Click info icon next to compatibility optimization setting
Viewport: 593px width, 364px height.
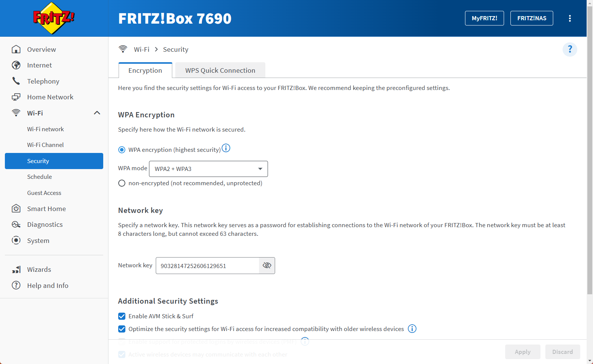click(412, 329)
